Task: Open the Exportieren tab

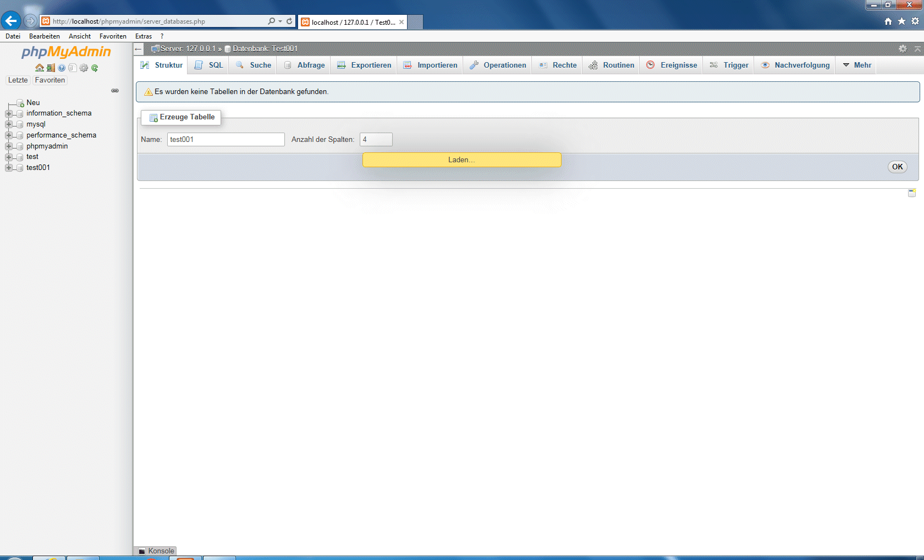Action: click(x=364, y=65)
